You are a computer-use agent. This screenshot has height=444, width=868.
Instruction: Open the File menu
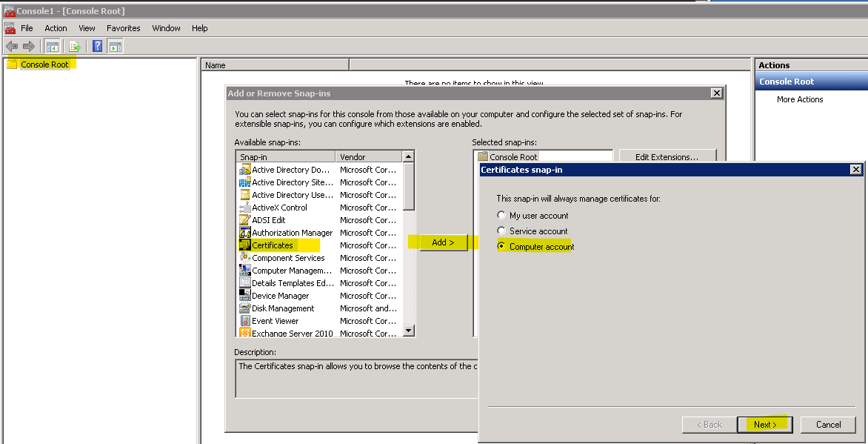[27, 28]
